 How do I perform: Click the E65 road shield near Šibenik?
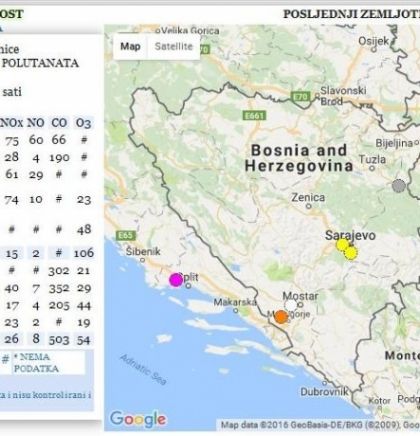coord(126,236)
